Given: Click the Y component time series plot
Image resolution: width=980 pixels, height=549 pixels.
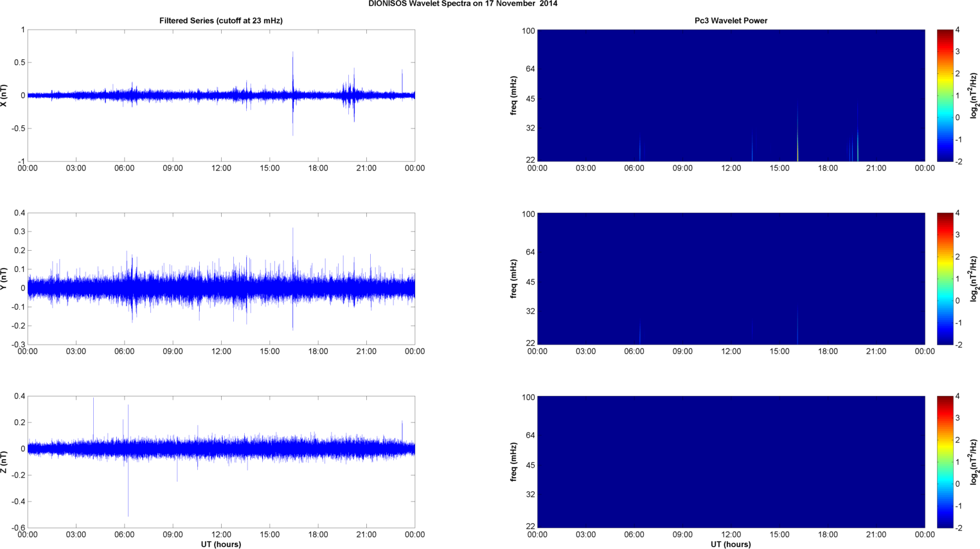Looking at the screenshot, I should (221, 278).
